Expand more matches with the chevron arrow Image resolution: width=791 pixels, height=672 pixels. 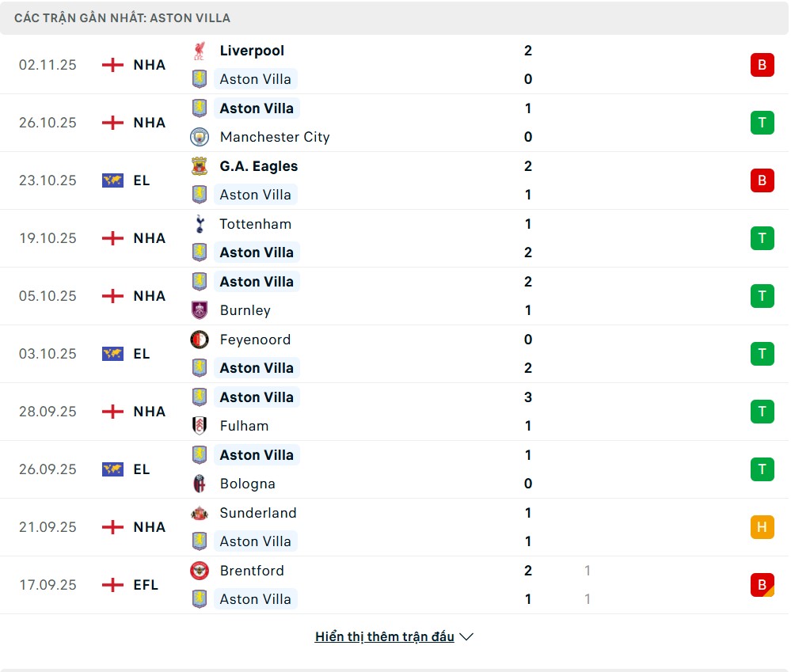click(x=466, y=636)
